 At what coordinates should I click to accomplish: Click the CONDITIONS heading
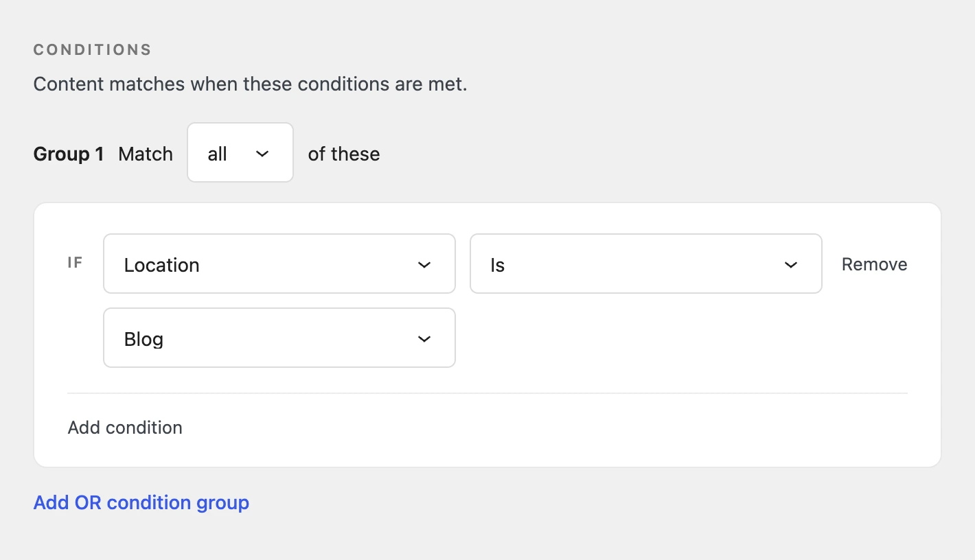[93, 50]
